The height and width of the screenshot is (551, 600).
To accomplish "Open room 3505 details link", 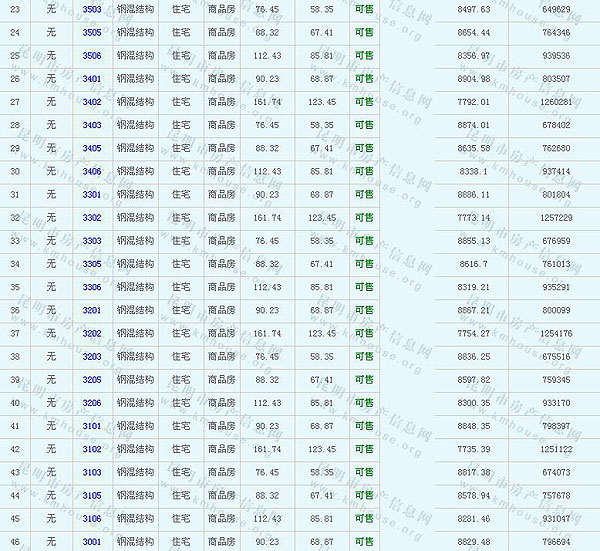I will 91,32.
